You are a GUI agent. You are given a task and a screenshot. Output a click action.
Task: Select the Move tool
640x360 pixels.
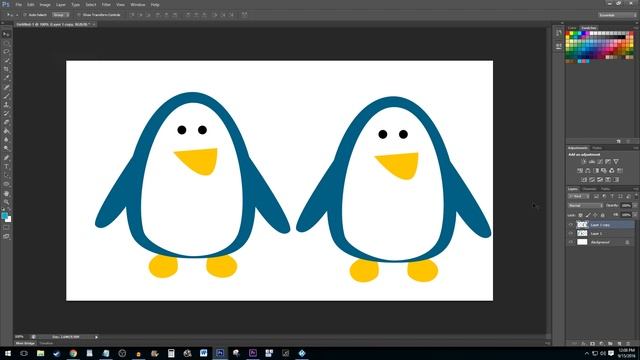point(6,35)
